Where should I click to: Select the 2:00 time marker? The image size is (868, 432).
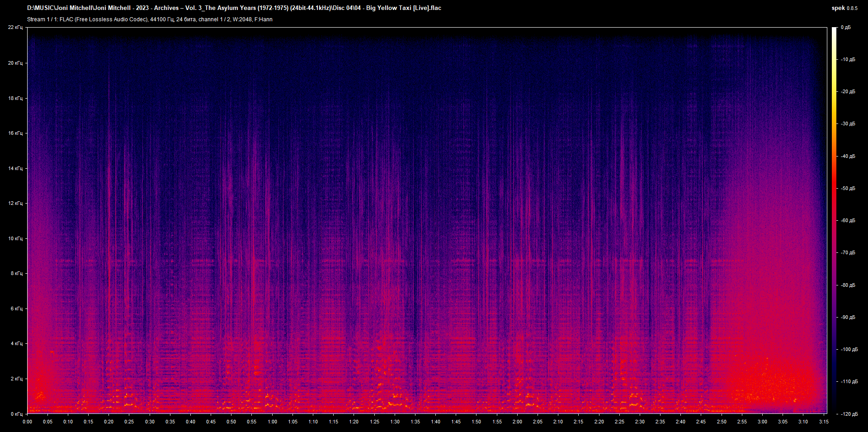coord(518,421)
